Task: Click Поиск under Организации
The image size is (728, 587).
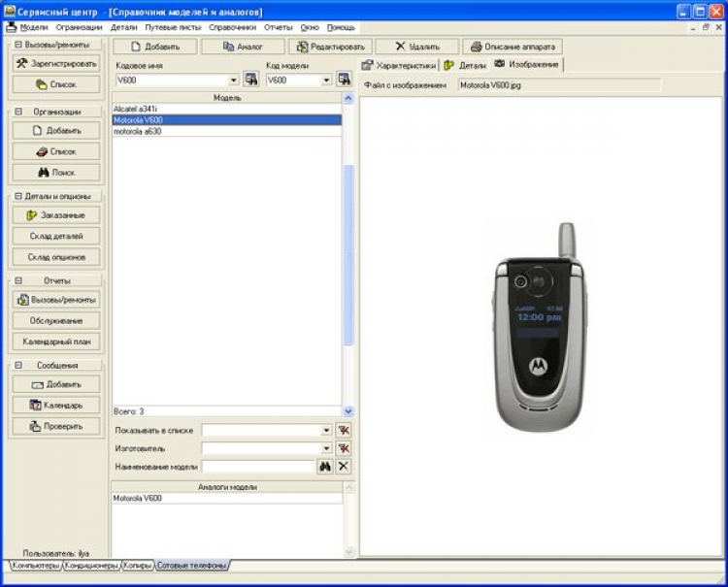Action: pyautogui.click(x=56, y=173)
